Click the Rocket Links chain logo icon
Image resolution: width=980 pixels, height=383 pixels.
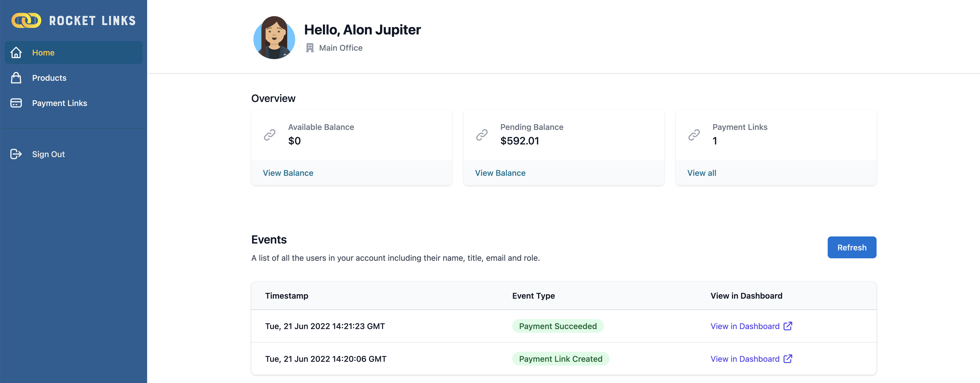tap(26, 20)
